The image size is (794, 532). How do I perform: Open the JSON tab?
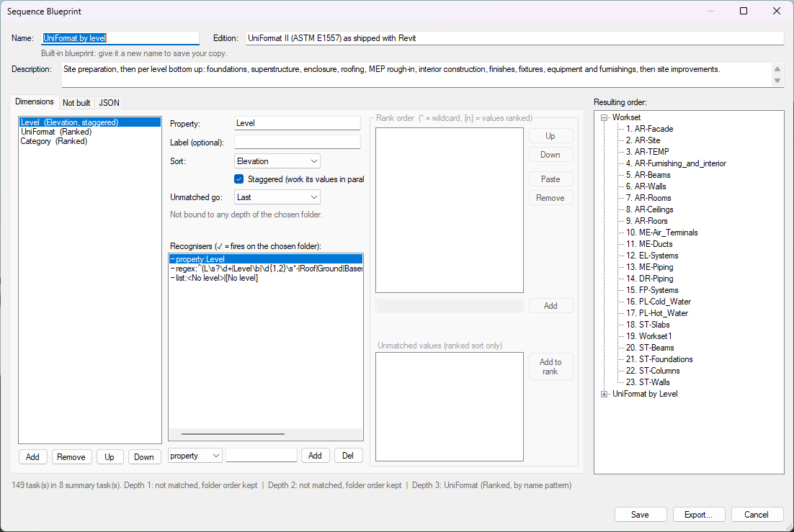point(109,103)
